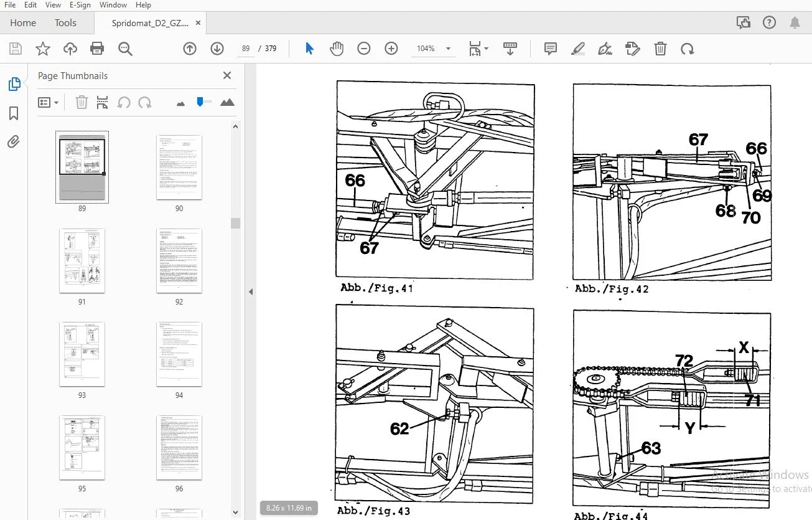
Task: Save the file with the floppy icon
Action: 16,49
